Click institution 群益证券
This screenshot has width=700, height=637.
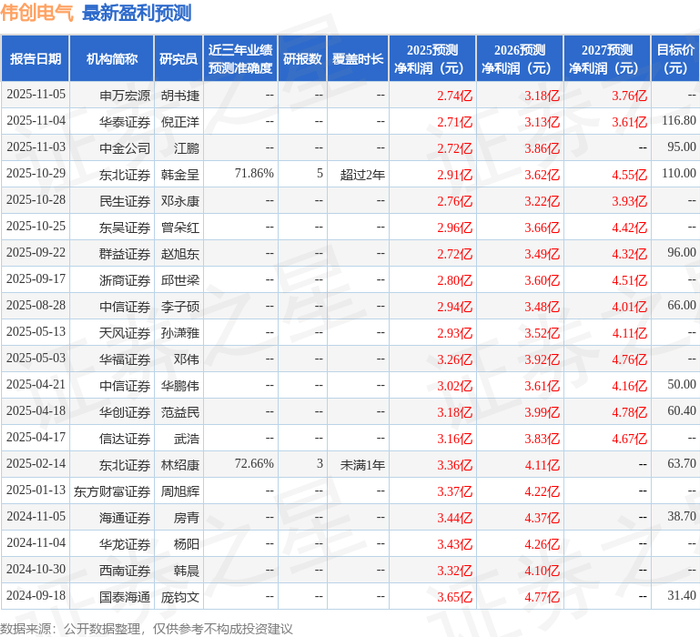click(125, 254)
